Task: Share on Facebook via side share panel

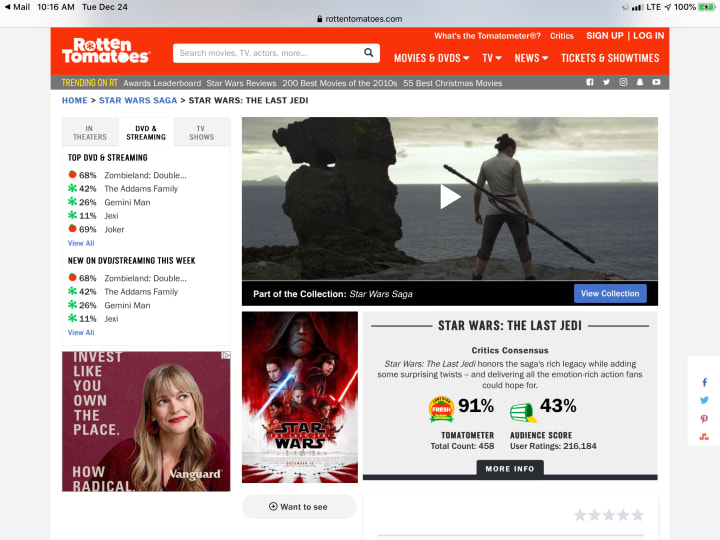Action: pos(704,382)
